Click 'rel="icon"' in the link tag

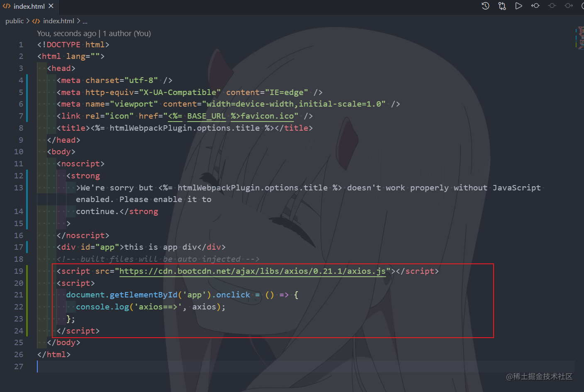click(x=109, y=116)
